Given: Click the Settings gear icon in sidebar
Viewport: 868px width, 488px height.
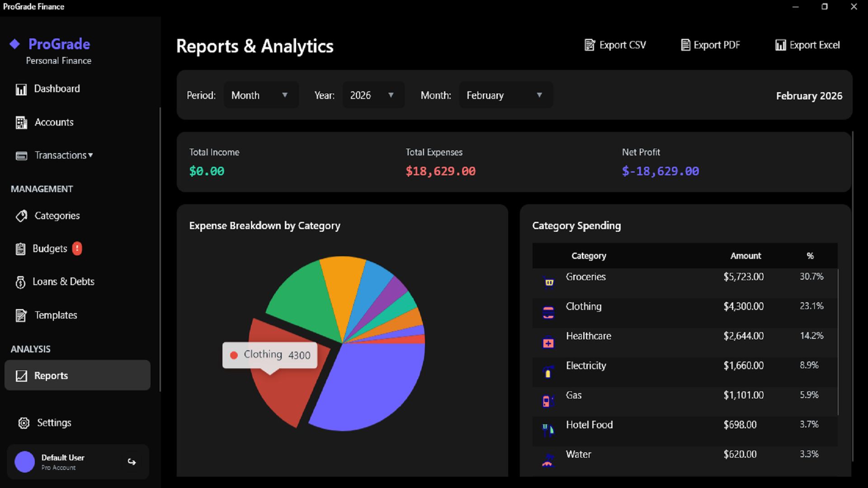Looking at the screenshot, I should click(24, 423).
